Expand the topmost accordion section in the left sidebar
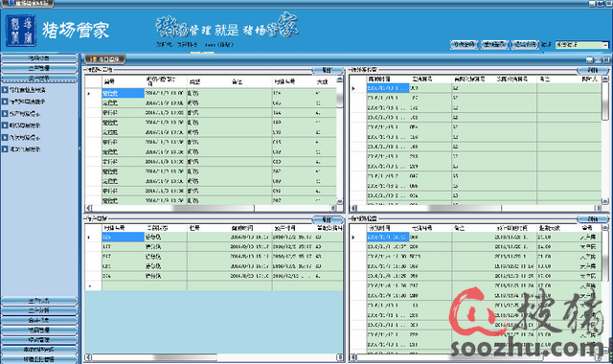The height and width of the screenshot is (364, 613). [x=39, y=58]
